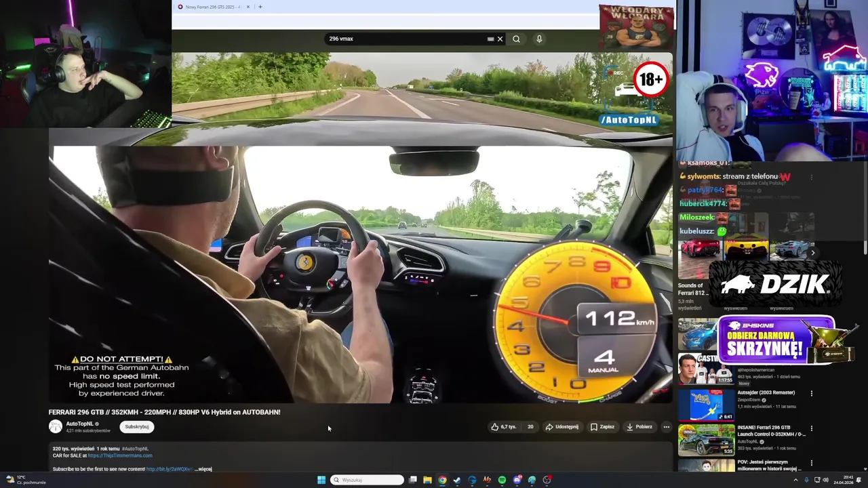Open options for 'POV: Jesteś pierwszym milionerem' video
The width and height of the screenshot is (868, 488).
point(811,464)
